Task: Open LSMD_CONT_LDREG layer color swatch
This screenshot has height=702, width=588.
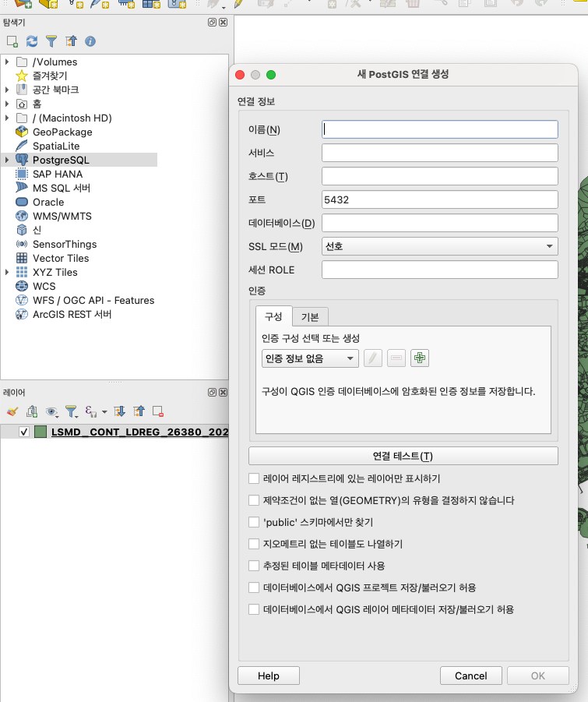Action: click(x=40, y=432)
